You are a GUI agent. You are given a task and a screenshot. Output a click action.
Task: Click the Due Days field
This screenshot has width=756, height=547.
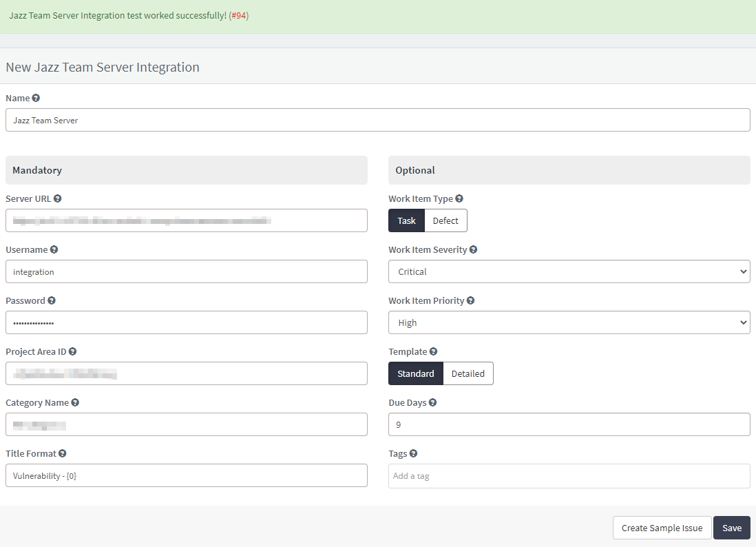tap(569, 424)
